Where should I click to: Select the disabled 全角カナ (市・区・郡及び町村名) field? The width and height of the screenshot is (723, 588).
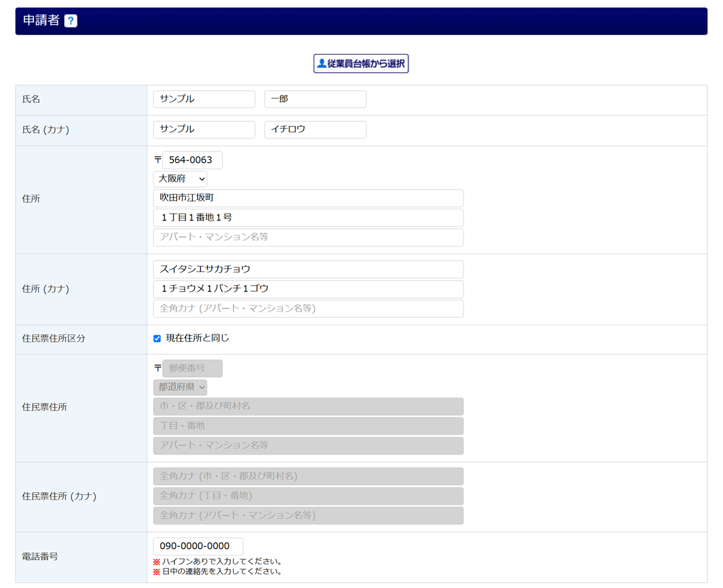click(x=308, y=477)
